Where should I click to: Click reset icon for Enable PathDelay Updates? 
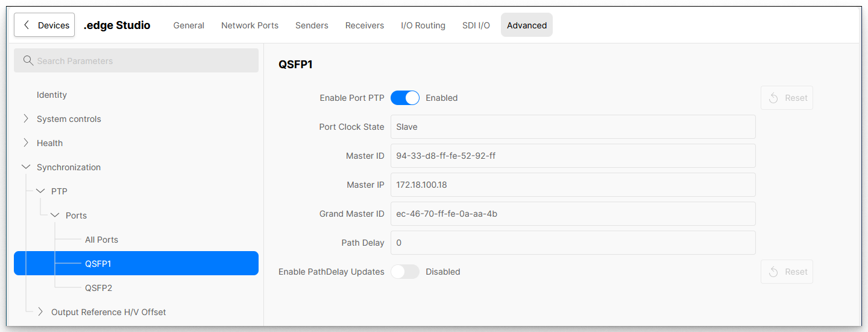[x=774, y=272]
